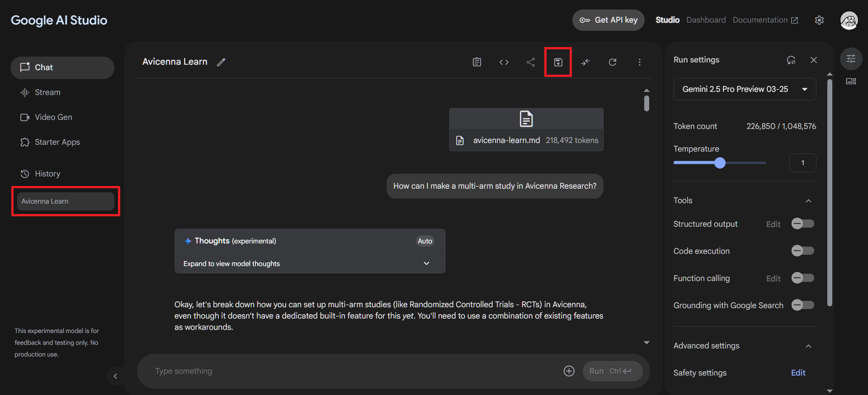
Task: Open Starter Apps from sidebar
Action: pos(57,142)
